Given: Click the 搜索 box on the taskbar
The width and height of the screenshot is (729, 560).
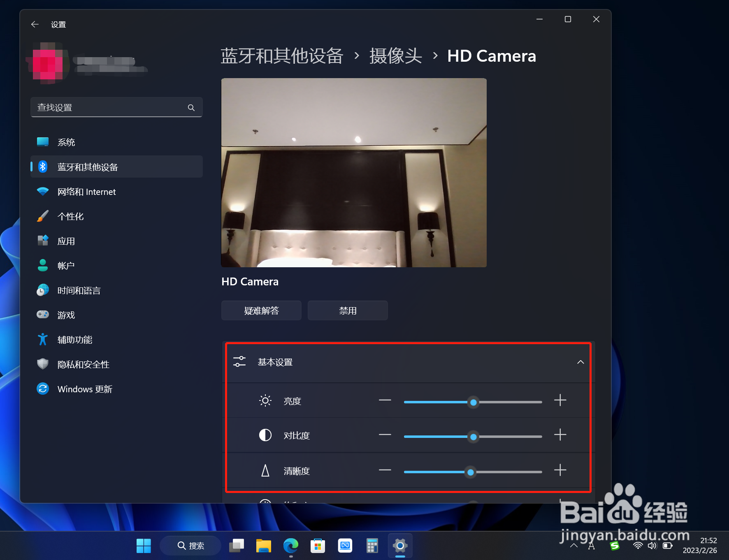Looking at the screenshot, I should [190, 546].
